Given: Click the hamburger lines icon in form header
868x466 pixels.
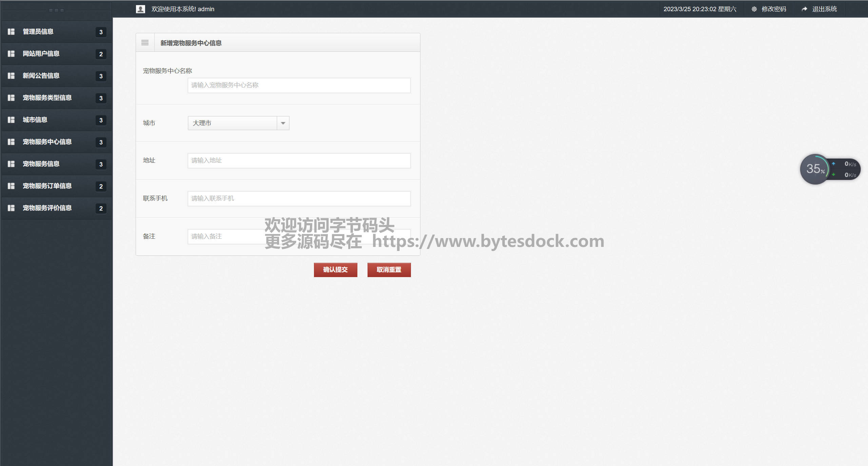Looking at the screenshot, I should tap(145, 43).
